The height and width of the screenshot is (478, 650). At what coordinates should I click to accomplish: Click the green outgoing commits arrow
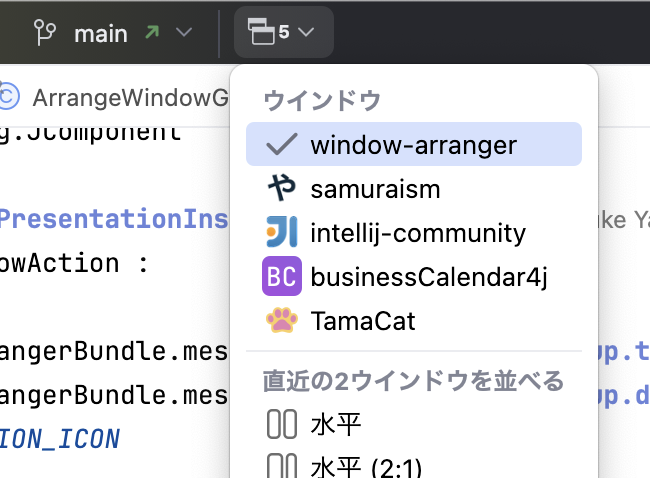coord(152,32)
